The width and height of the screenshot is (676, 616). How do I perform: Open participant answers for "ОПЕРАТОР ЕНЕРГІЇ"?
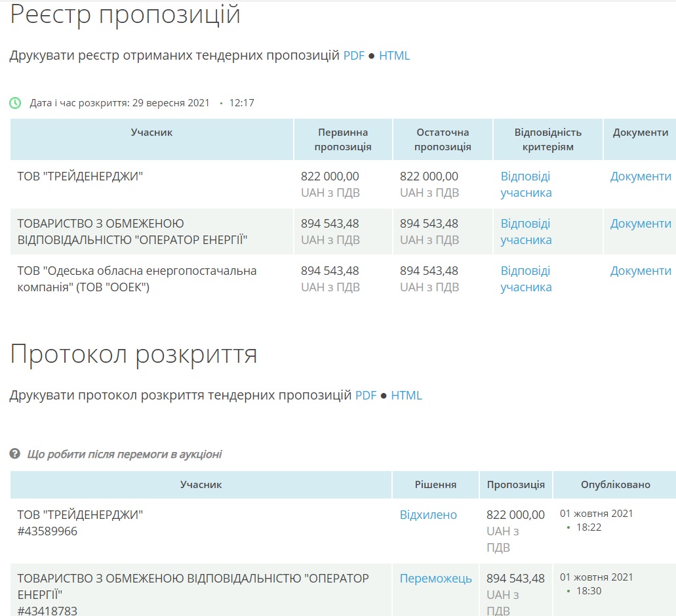pyautogui.click(x=526, y=232)
